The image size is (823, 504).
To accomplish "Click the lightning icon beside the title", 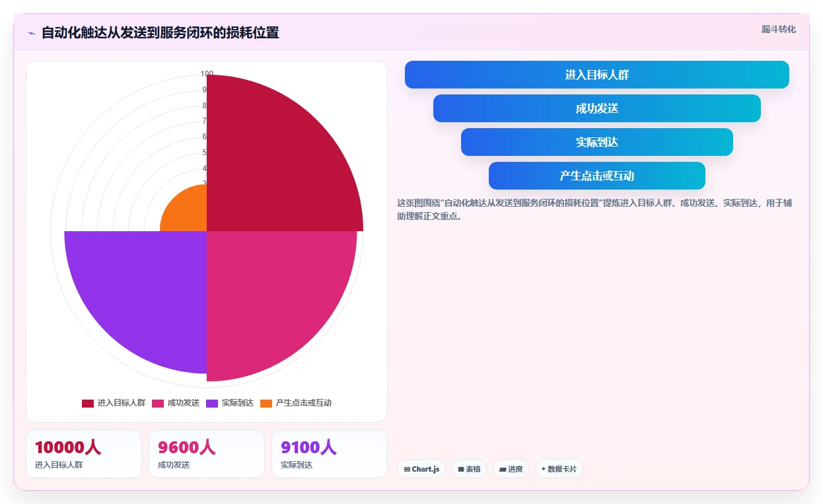I will tap(31, 33).
